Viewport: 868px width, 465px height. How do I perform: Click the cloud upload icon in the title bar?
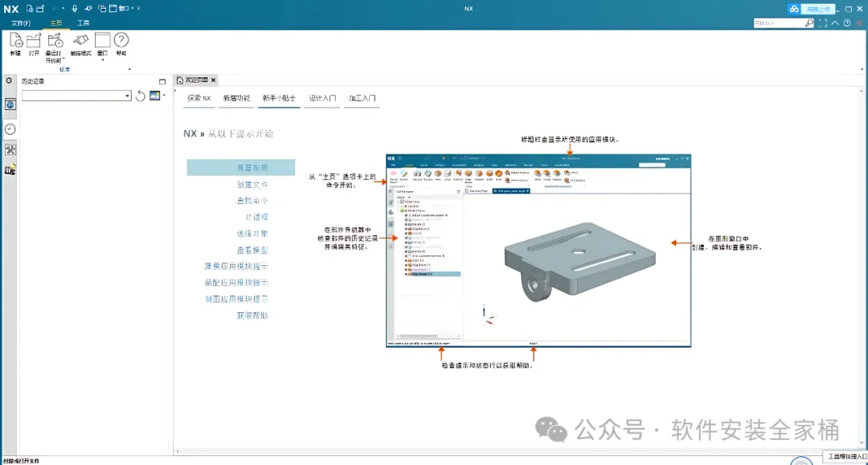click(794, 9)
